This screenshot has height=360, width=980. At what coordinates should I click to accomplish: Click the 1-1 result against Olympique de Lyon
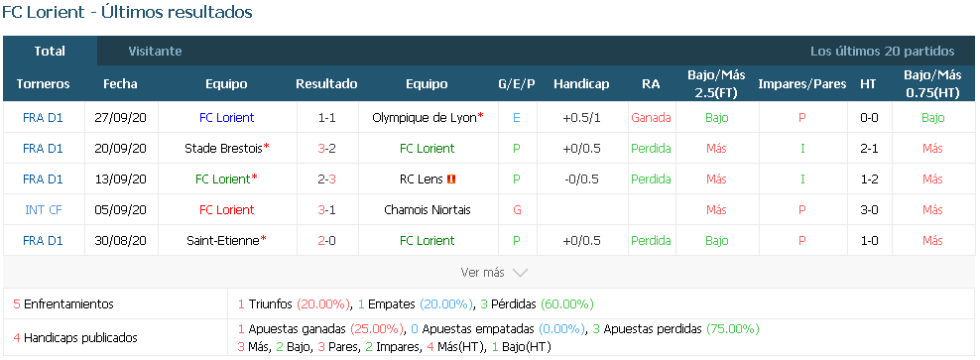(327, 117)
